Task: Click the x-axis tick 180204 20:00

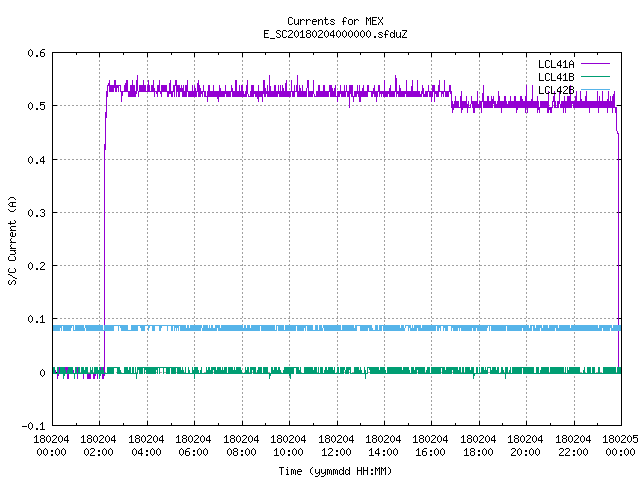Action: [525, 445]
